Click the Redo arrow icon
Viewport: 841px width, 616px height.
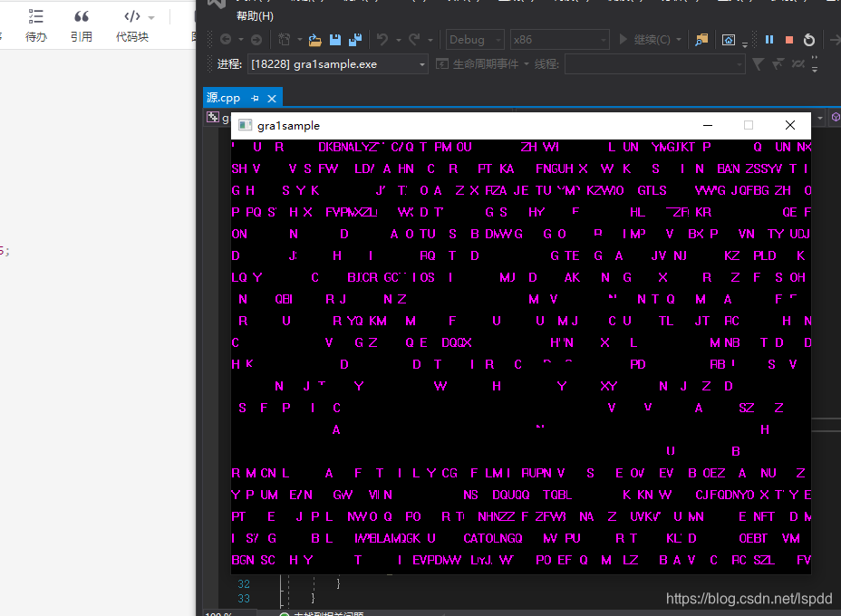(x=414, y=40)
